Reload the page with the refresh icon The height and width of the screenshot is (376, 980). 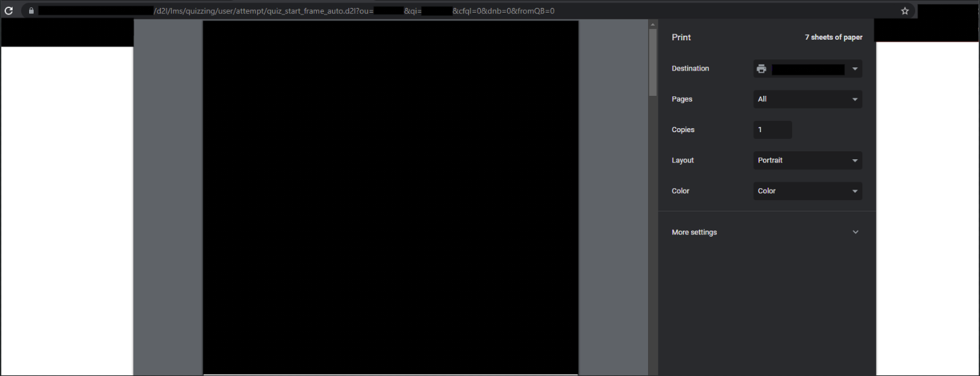pyautogui.click(x=9, y=11)
